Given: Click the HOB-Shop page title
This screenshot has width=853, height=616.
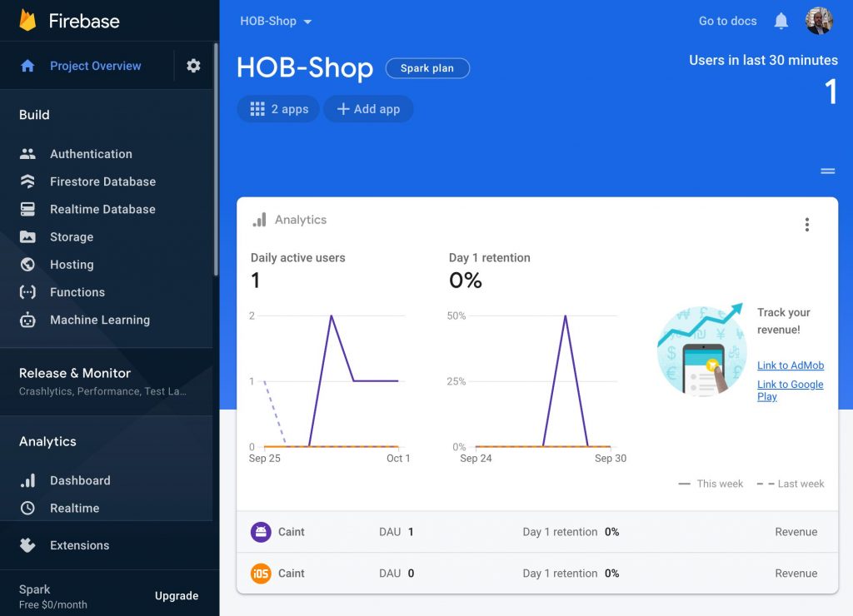Looking at the screenshot, I should click(x=305, y=68).
